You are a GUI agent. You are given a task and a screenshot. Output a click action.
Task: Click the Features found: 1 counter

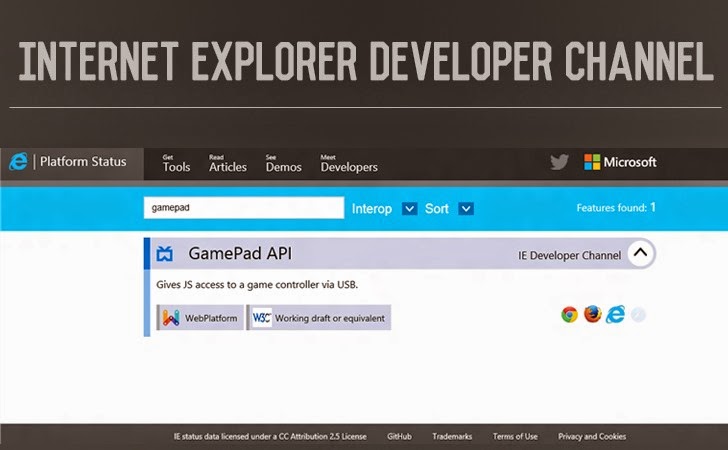click(616, 208)
